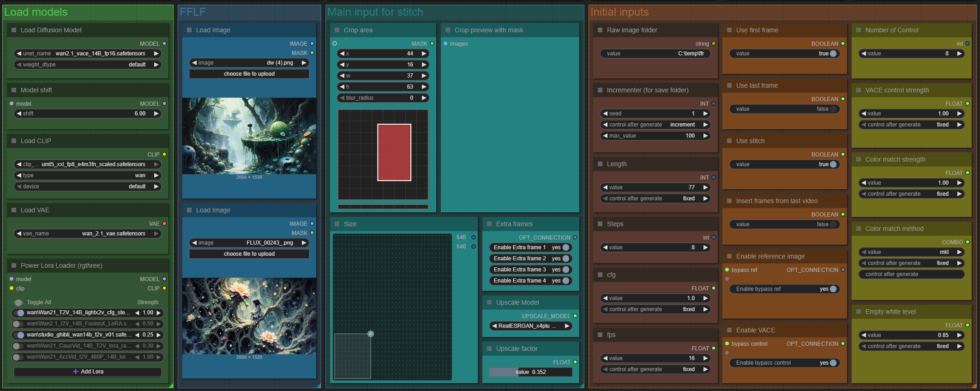Open Incrementer control after generate dropdown
Image resolution: width=980 pixels, height=391 pixels.
655,125
